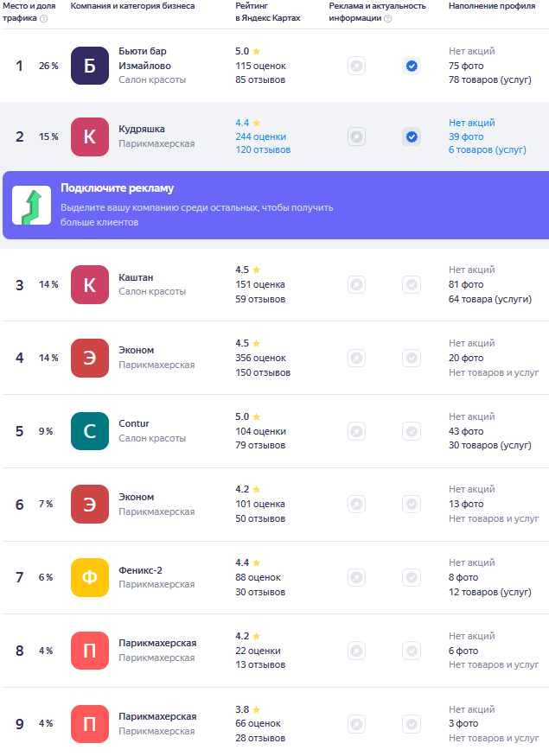Click 'Реклама и актуальность информации' header

(377, 12)
